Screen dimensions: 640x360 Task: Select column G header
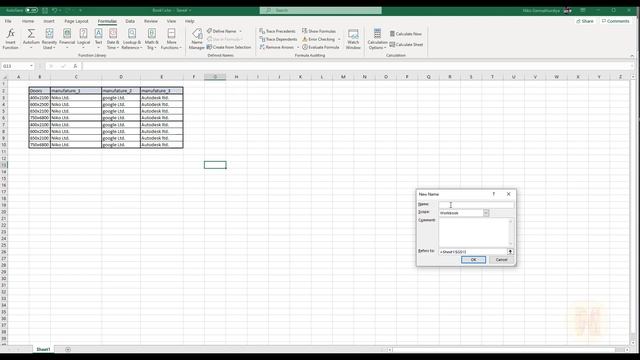click(215, 77)
